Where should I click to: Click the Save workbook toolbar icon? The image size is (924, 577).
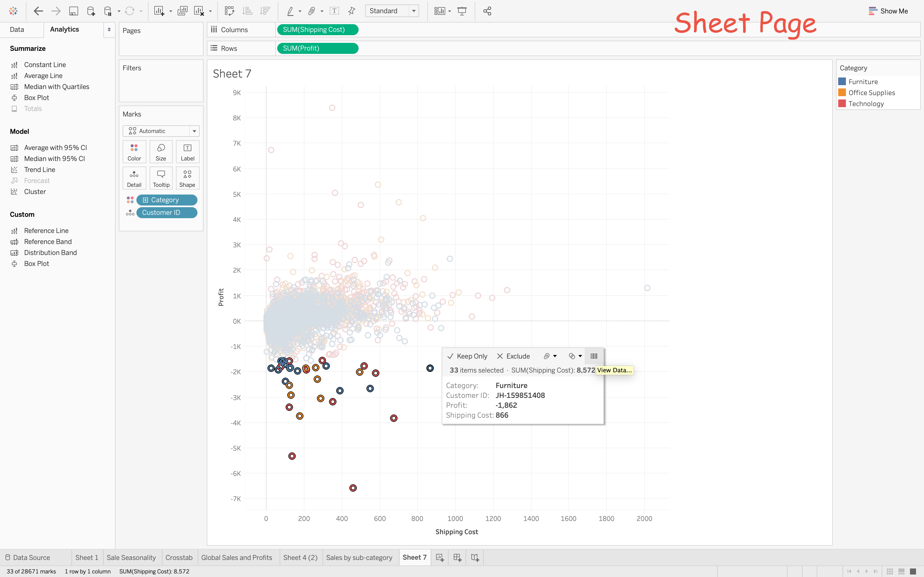point(73,11)
